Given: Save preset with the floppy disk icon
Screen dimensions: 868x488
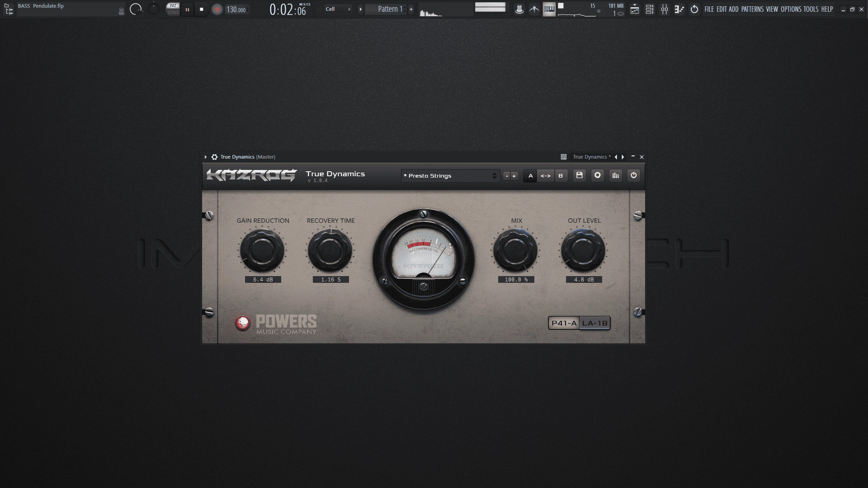Looking at the screenshot, I should (580, 176).
